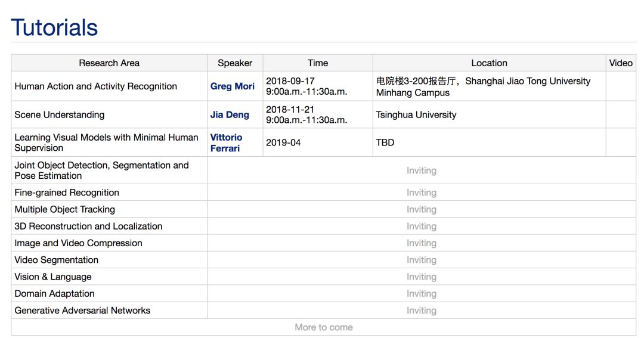Click the Tsinghua University location cell
The image size is (644, 338).
[416, 115]
